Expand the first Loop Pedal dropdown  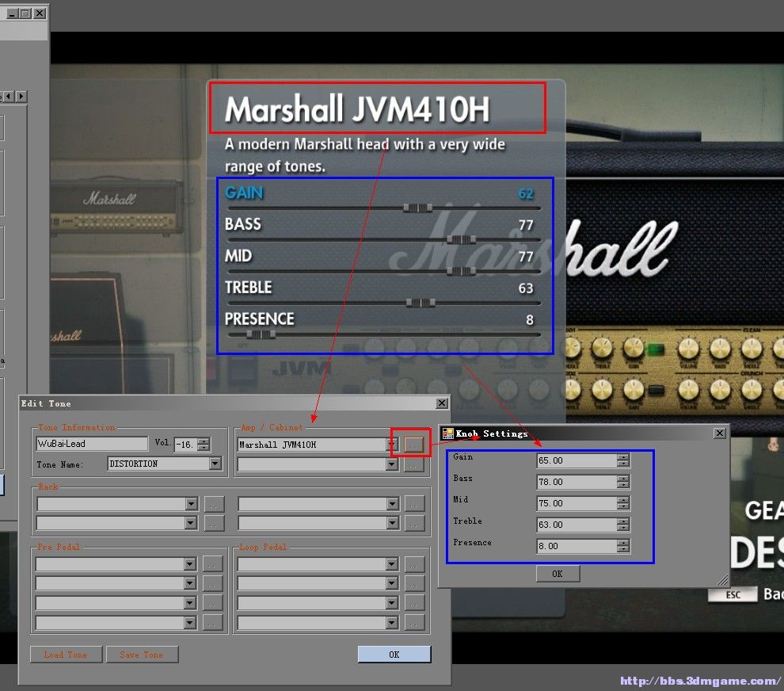coord(392,564)
